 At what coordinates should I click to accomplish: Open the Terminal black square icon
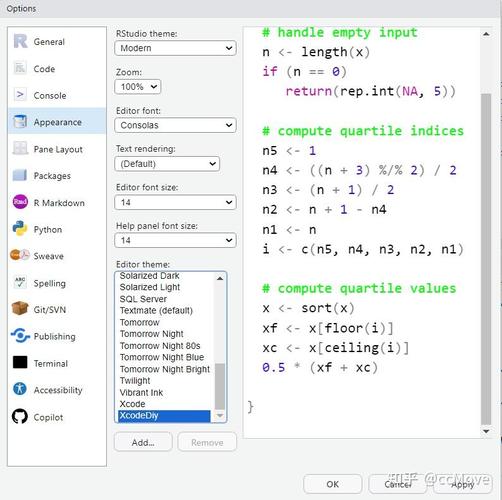pyautogui.click(x=20, y=362)
